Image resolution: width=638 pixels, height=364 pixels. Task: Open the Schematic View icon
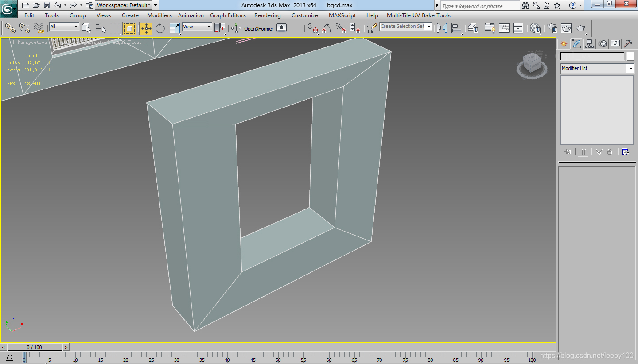pyautogui.click(x=518, y=28)
